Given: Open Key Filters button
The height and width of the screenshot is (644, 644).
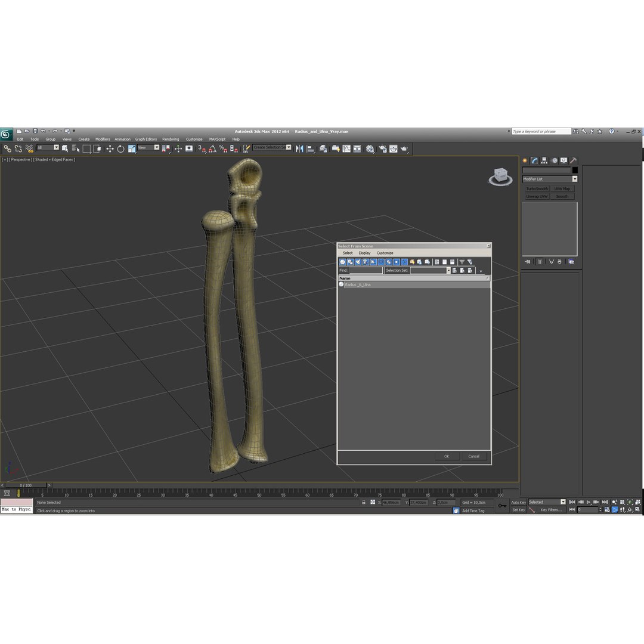Looking at the screenshot, I should [551, 510].
